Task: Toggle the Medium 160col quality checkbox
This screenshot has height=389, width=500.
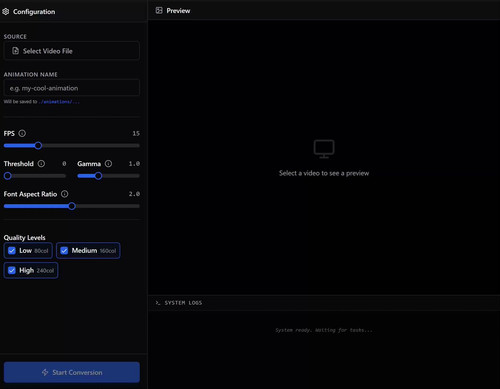Action: (64, 251)
